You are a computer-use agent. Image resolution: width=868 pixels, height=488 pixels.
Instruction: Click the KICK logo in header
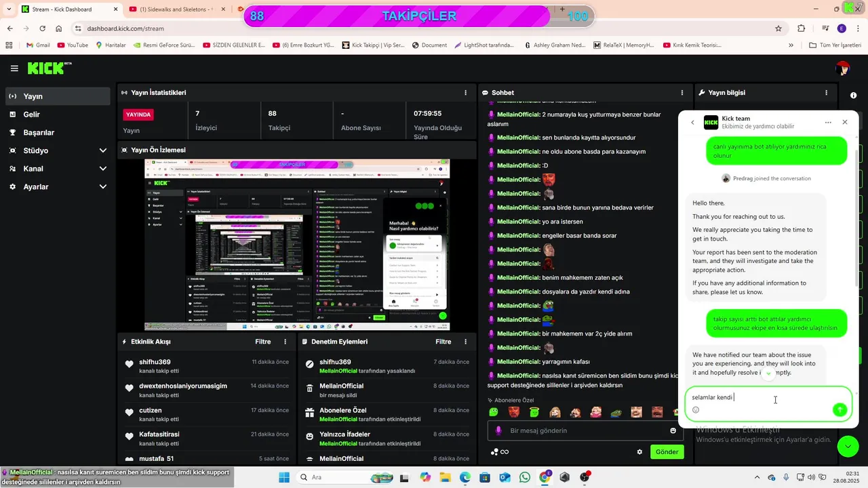point(49,68)
